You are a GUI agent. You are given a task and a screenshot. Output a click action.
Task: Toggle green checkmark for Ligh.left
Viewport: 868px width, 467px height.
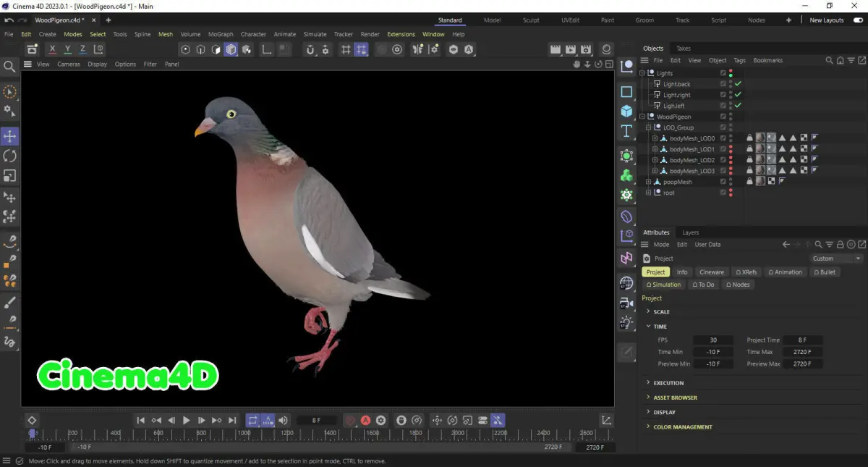[x=738, y=106]
